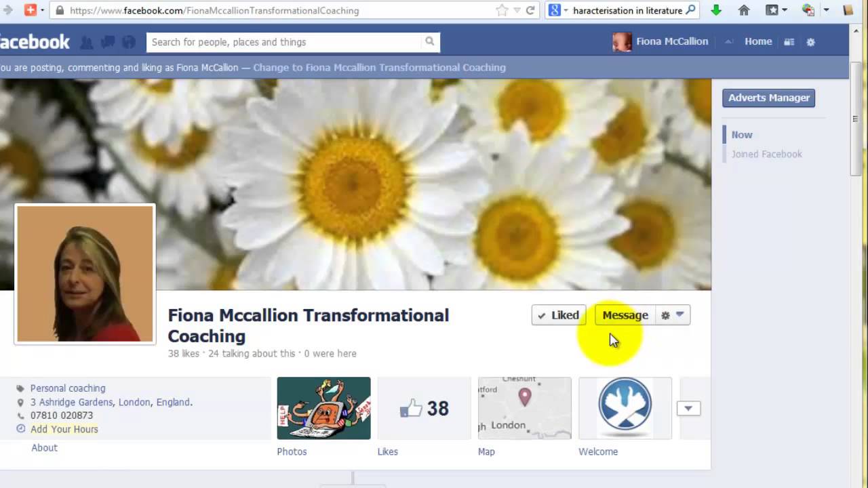Screen dimensions: 868x488
Task: Click the '24 talking about this' text
Action: pos(252,353)
